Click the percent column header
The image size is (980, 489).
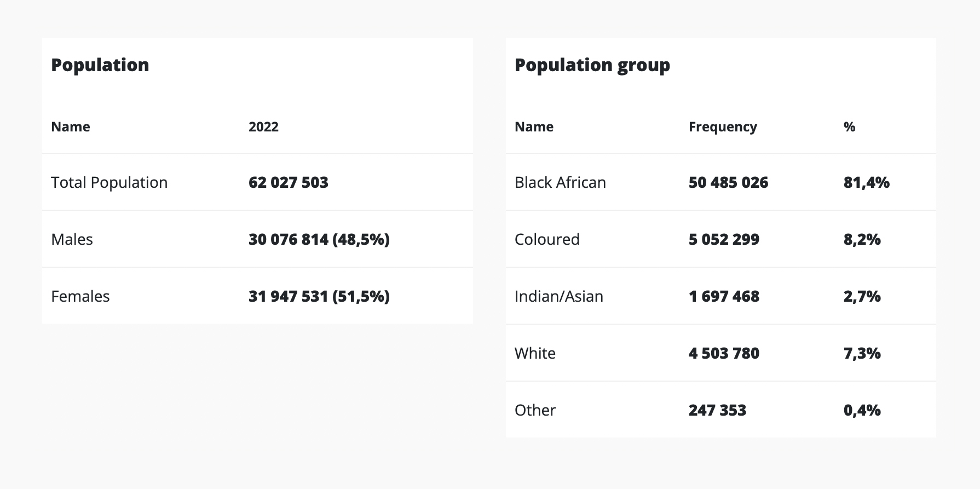(849, 126)
